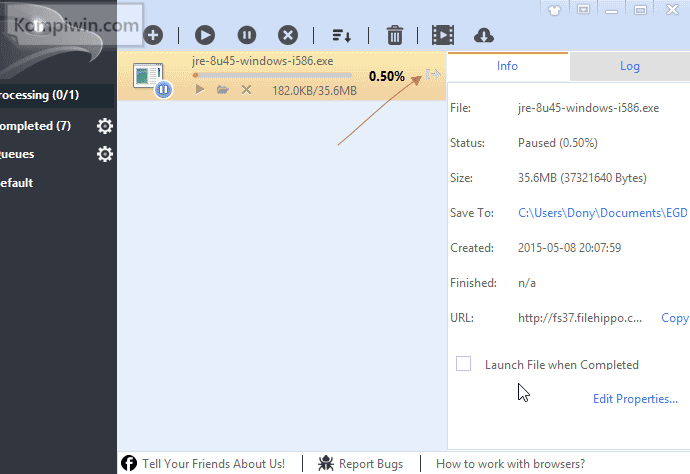690x474 pixels.
Task: Click the 2015-05-08 20:07:59 created value
Action: coord(569,248)
